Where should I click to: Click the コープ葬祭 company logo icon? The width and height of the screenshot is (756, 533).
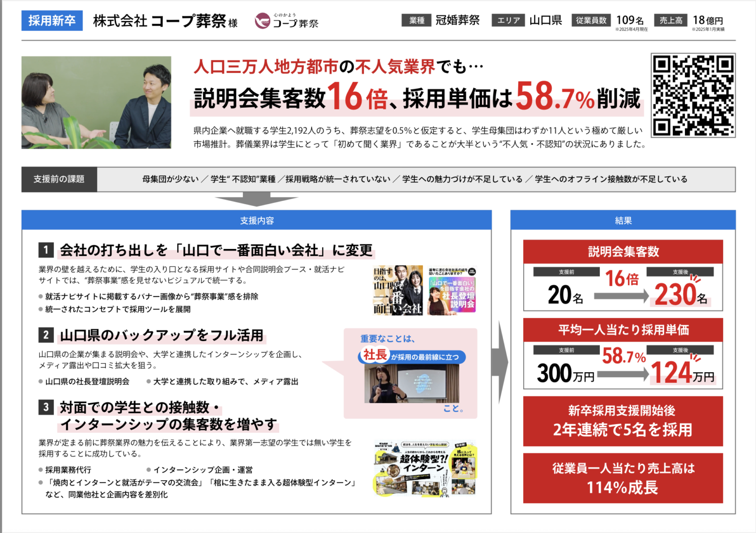click(262, 21)
